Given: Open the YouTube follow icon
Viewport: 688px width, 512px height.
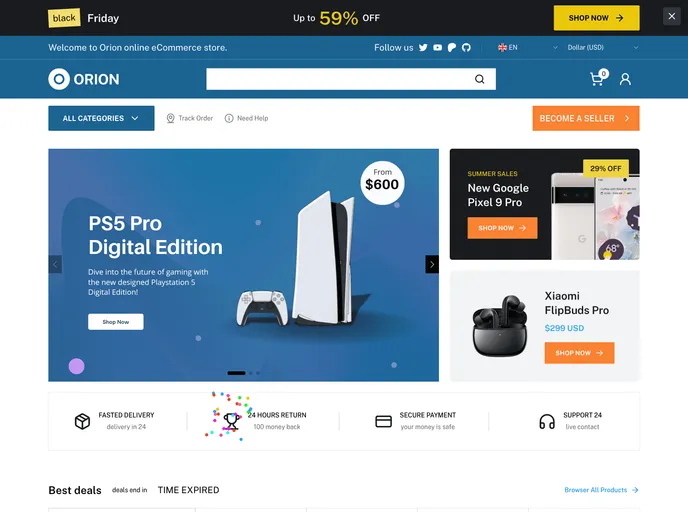Looking at the screenshot, I should tap(437, 47).
